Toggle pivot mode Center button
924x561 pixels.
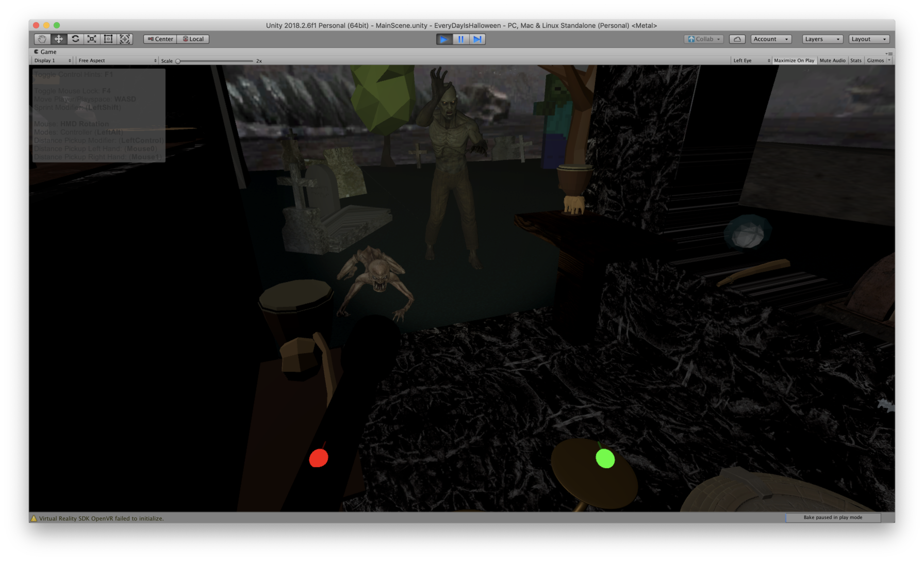160,39
